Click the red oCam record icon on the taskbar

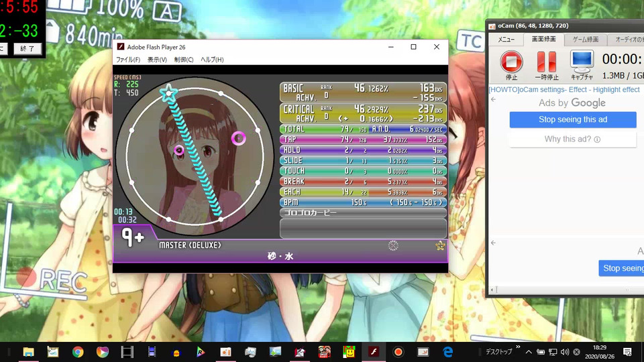coord(398,352)
